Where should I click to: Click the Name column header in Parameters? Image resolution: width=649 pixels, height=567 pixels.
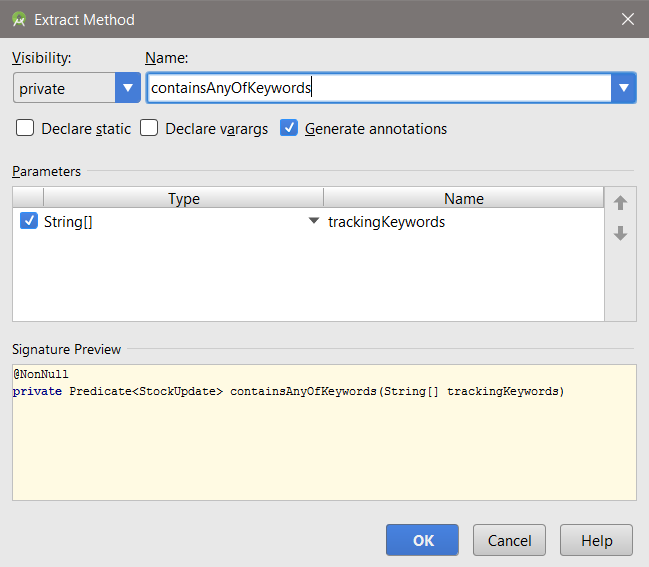click(463, 198)
